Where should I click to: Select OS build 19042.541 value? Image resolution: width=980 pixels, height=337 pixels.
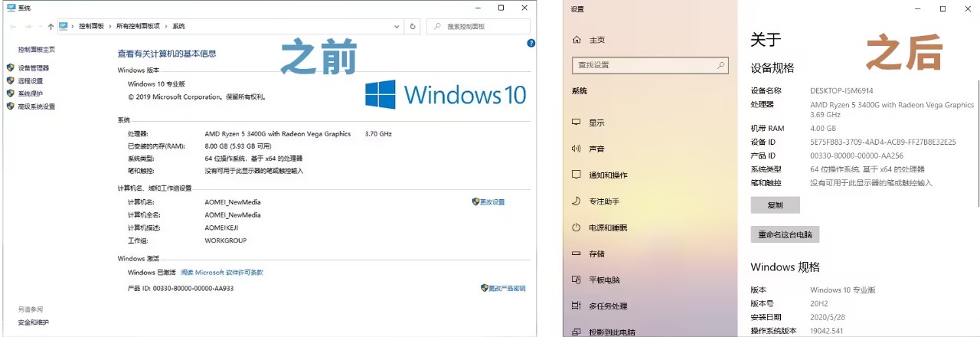point(828,331)
